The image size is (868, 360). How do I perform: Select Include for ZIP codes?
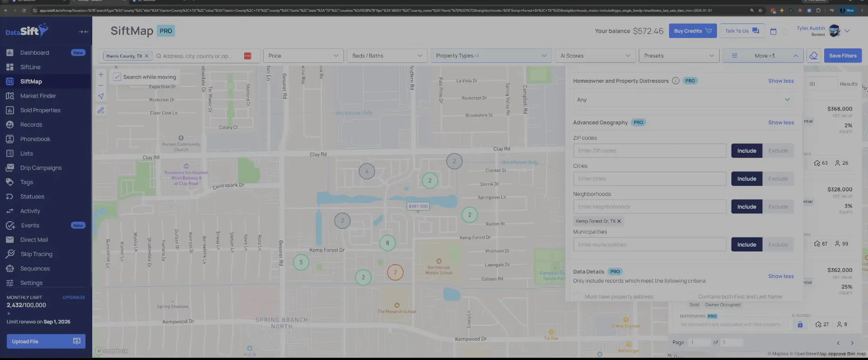[x=747, y=151]
